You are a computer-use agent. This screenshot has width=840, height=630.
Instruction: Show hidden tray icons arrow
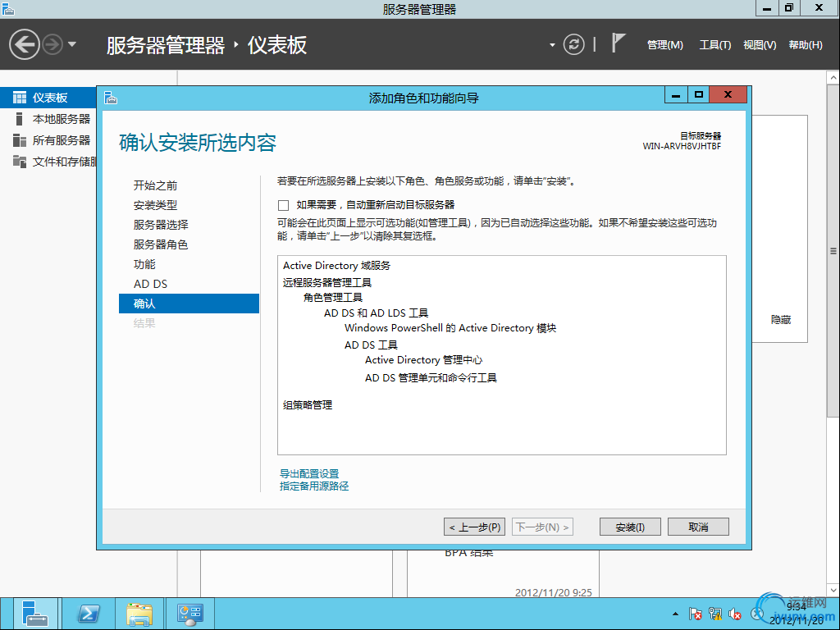coord(676,614)
